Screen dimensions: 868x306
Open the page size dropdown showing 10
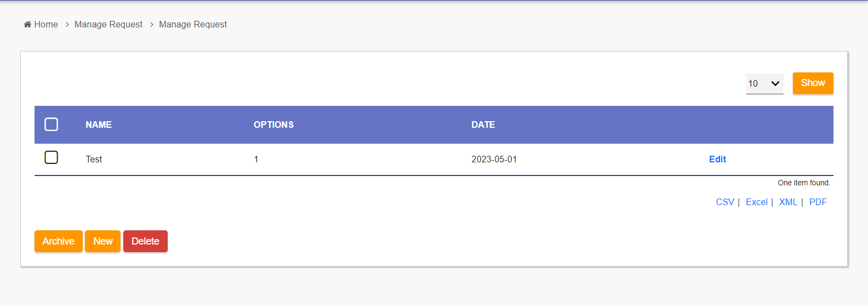(x=764, y=83)
